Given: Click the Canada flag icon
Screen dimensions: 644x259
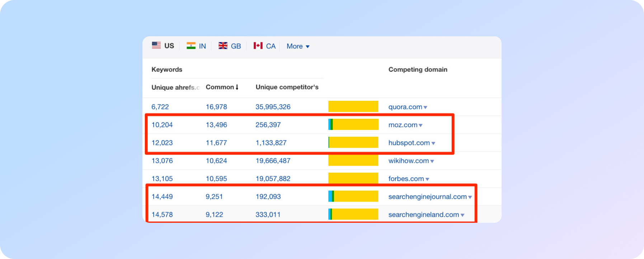Looking at the screenshot, I should [258, 46].
